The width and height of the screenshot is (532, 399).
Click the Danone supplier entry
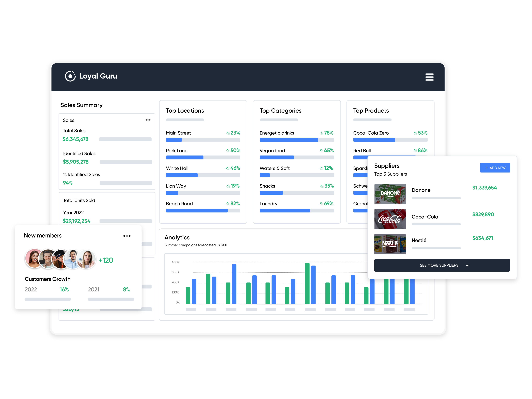point(421,190)
